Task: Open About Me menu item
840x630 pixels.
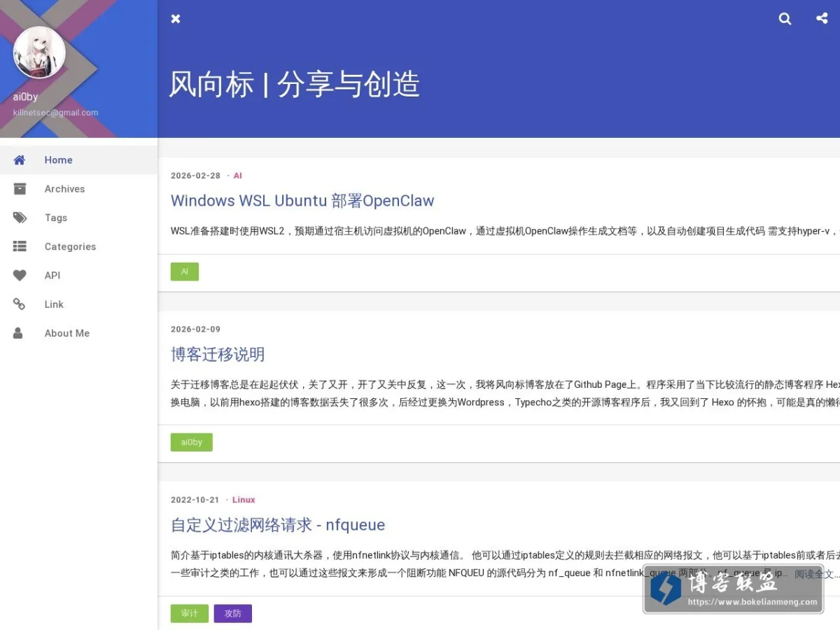Action: pyautogui.click(x=78, y=333)
